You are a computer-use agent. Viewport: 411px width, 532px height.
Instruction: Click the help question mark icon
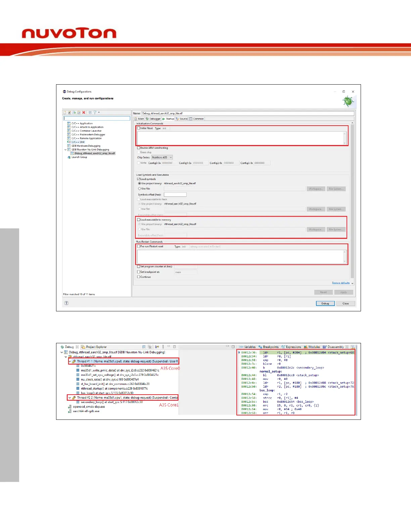coord(66,303)
